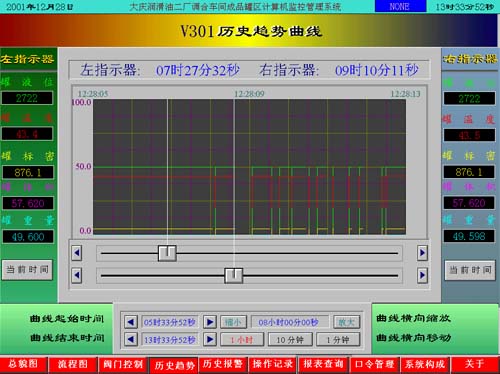The width and height of the screenshot is (500, 374).
Task: Decrease the curve start time 05时33分52秒
Action: [x=131, y=322]
